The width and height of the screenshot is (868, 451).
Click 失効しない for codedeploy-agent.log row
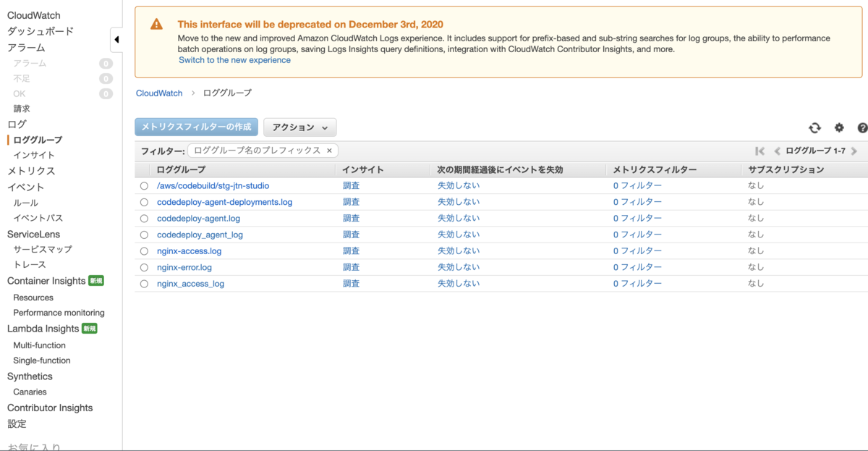459,219
